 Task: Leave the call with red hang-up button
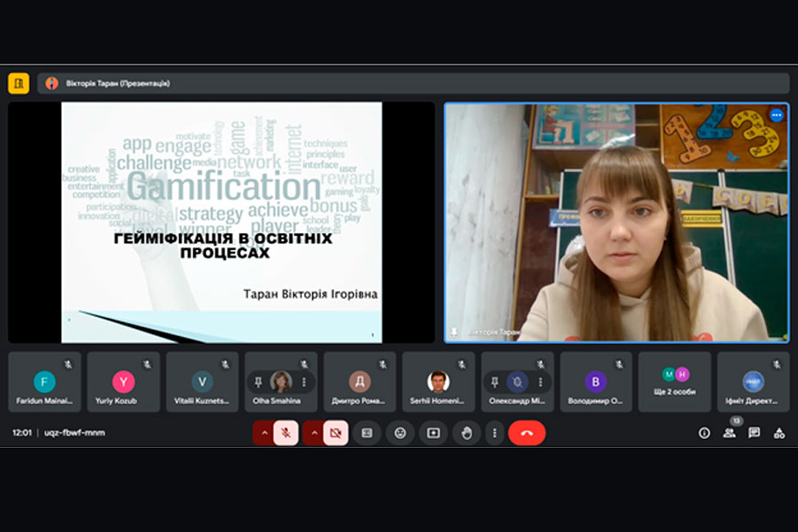(527, 433)
